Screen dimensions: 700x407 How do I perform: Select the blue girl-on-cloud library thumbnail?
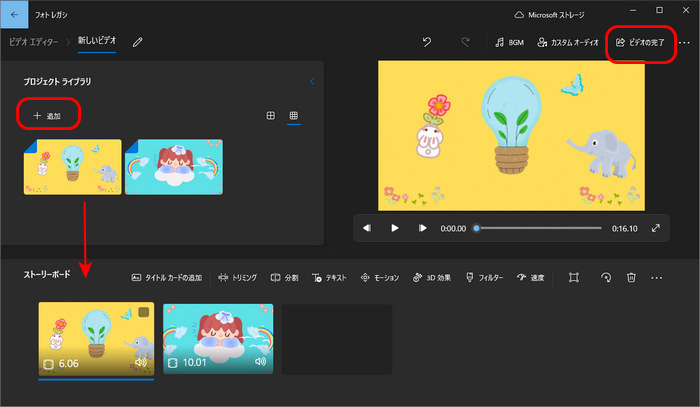(x=174, y=166)
